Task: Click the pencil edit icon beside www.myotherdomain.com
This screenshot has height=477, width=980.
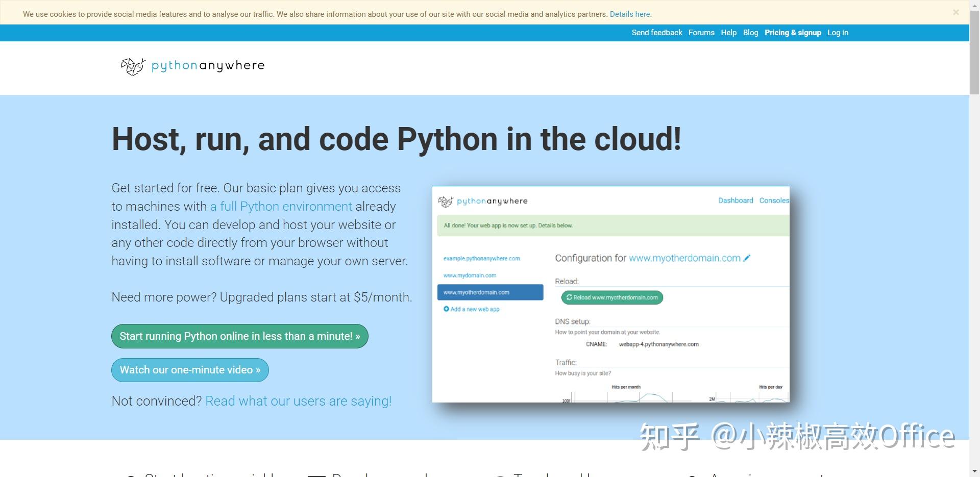Action: [x=747, y=258]
